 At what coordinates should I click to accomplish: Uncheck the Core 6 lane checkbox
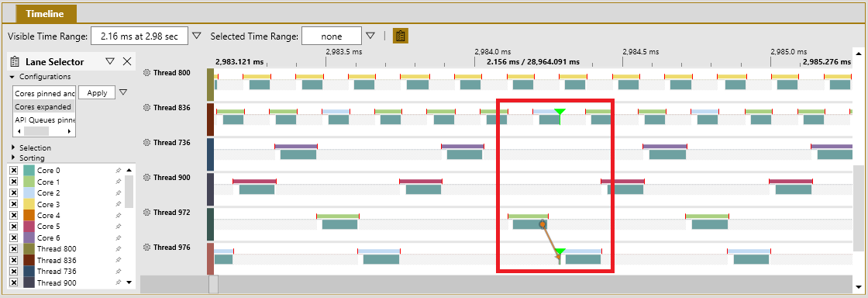pos(15,237)
